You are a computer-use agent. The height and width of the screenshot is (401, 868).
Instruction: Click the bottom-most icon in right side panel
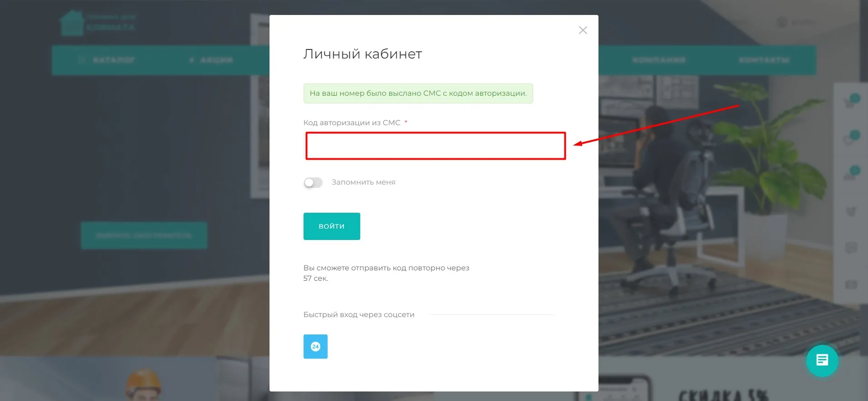pos(851,284)
